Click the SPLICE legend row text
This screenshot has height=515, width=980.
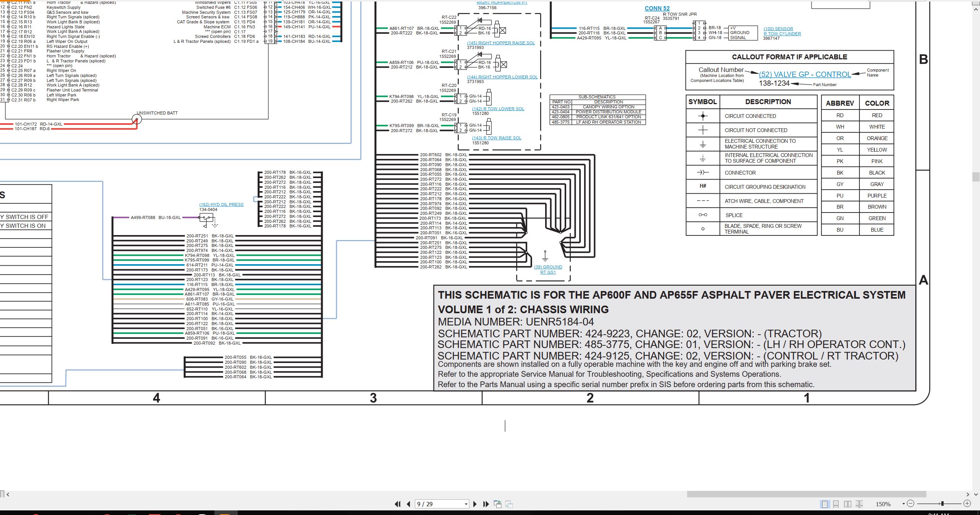pos(734,215)
